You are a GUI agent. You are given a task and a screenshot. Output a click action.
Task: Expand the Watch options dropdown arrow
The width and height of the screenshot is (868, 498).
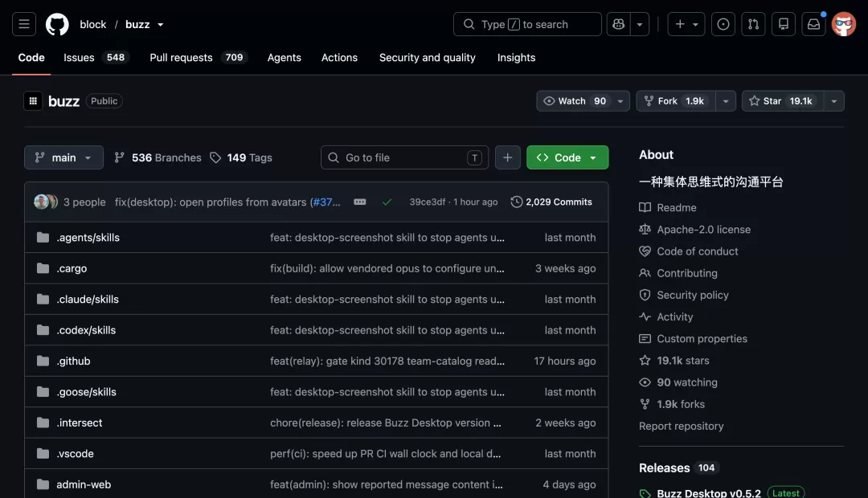tap(620, 100)
